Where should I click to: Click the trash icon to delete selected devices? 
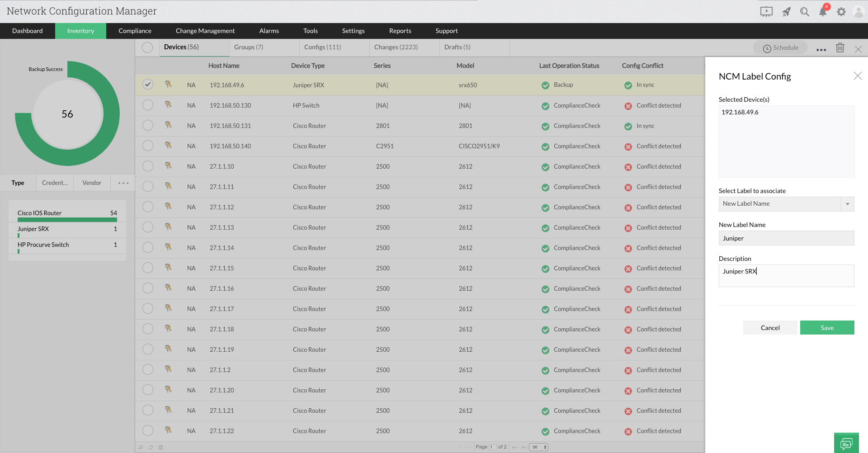[x=840, y=47]
